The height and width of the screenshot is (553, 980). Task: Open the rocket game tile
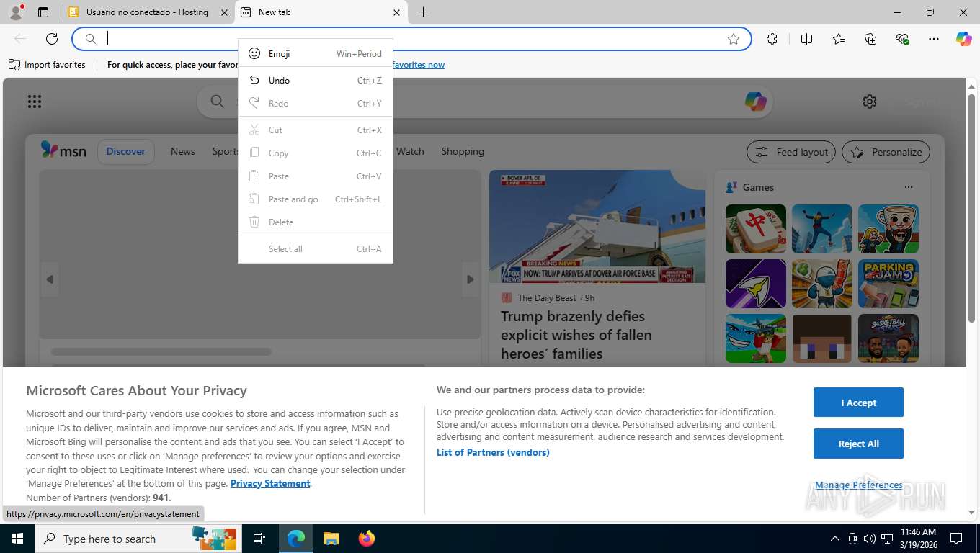756,284
